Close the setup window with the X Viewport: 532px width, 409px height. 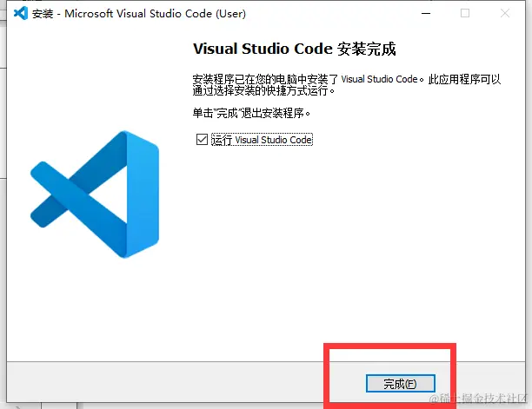505,14
